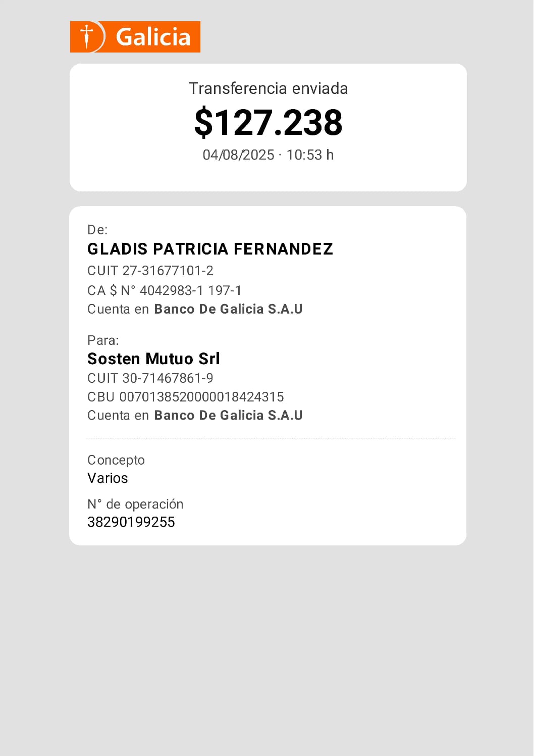534x756 pixels.
Task: Select sender name Gladis Patricia Fernandez
Action: [210, 249]
